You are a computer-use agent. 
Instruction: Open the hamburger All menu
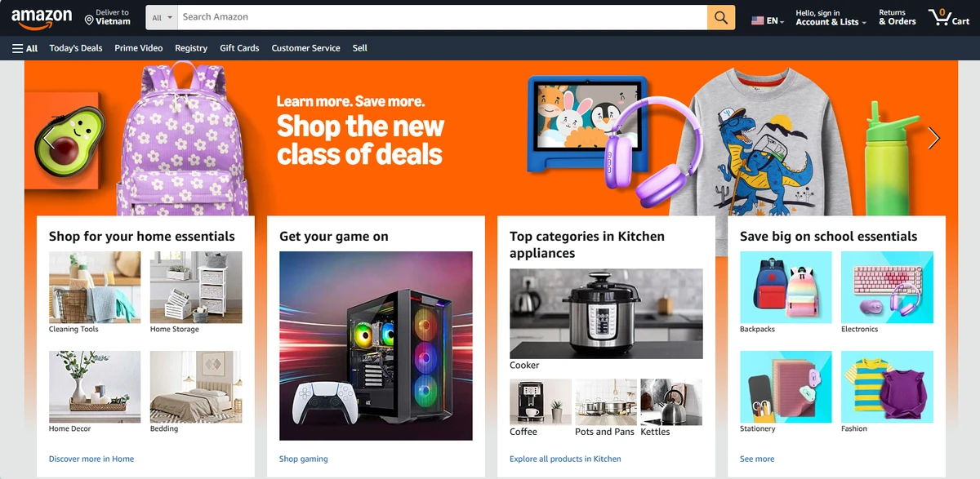click(x=25, y=48)
